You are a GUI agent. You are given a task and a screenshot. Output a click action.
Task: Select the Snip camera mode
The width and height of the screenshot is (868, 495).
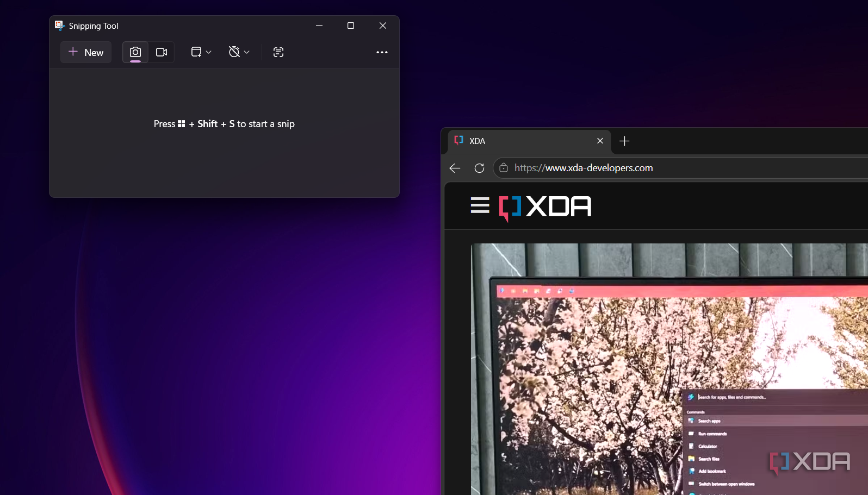(135, 52)
